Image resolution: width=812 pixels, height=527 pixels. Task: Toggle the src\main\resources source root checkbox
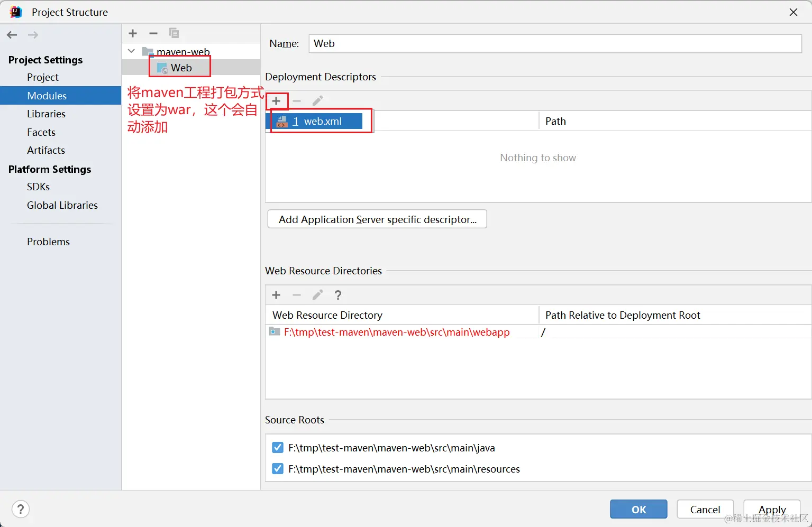pyautogui.click(x=278, y=469)
